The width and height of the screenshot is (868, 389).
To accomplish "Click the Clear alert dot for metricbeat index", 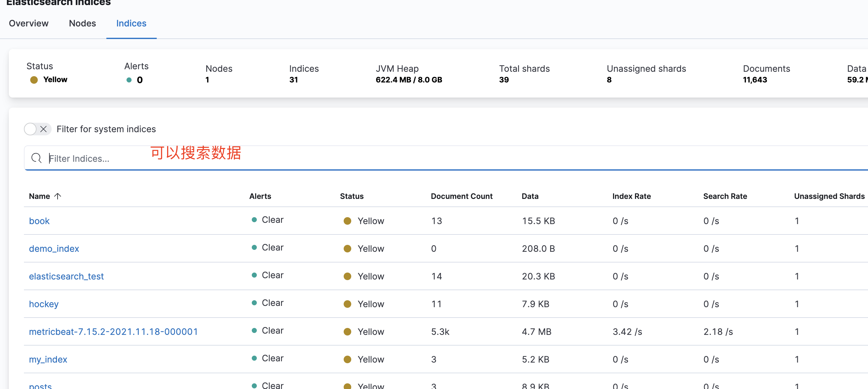I will point(254,330).
